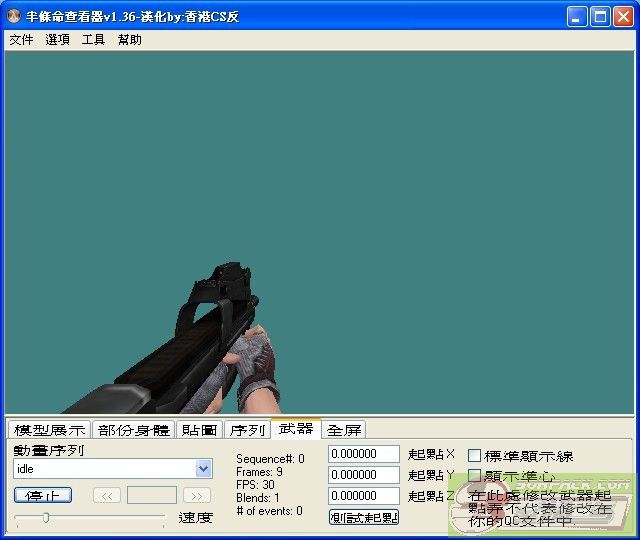The image size is (640, 540).
Task: Switch to the 序列 tab
Action: coord(247,430)
